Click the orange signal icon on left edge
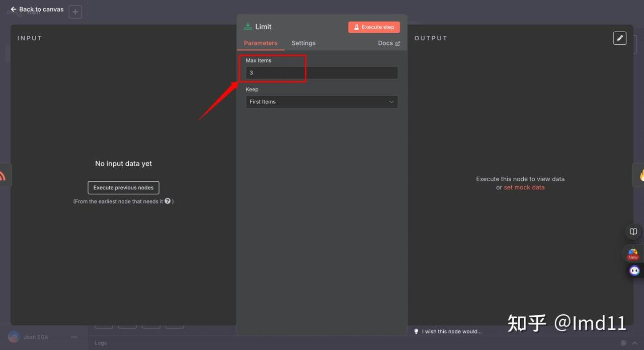644x350 pixels. click(3, 175)
